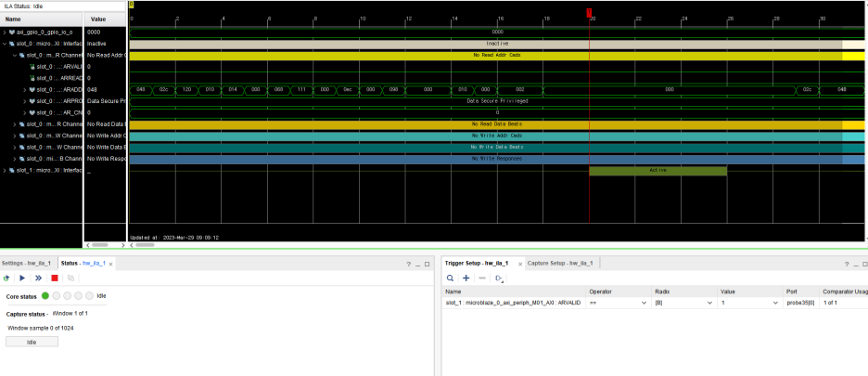Click the '048' ARADDR value cell
This screenshot has width=868, height=376.
point(105,90)
